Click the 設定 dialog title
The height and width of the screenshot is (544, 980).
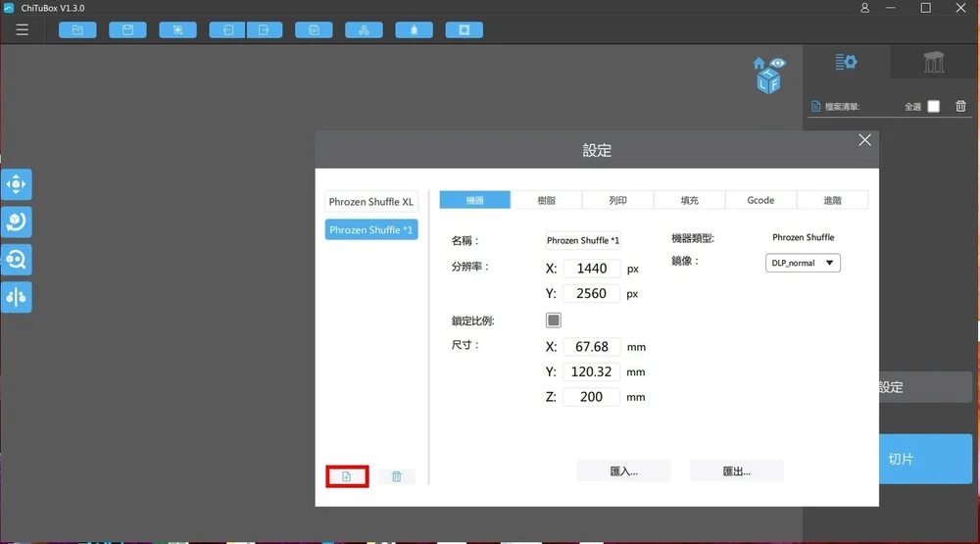pyautogui.click(x=597, y=150)
